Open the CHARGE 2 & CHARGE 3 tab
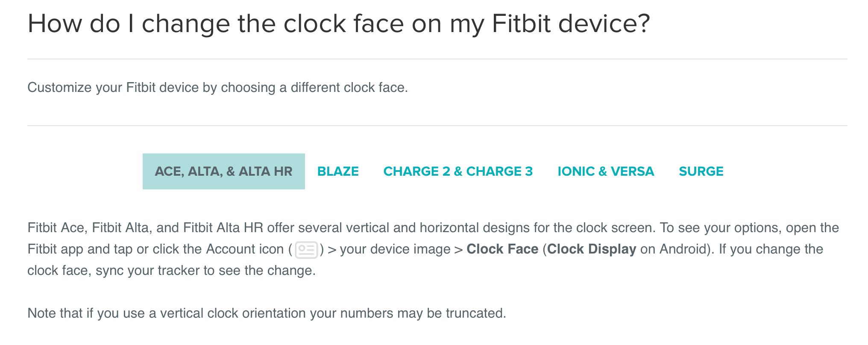The height and width of the screenshot is (345, 868). pos(458,171)
